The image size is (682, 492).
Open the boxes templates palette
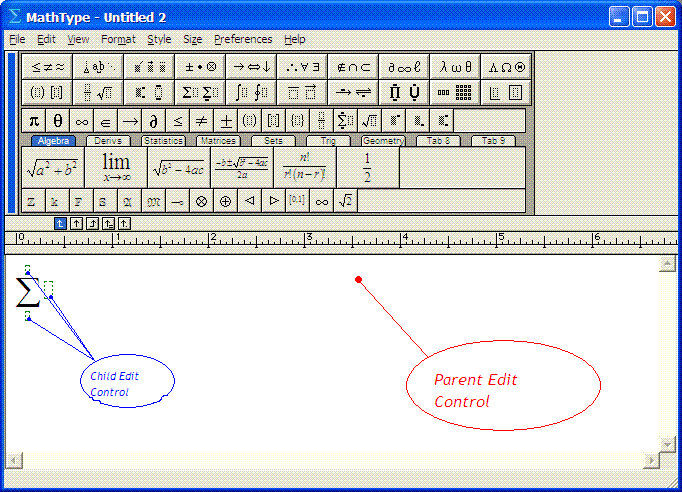tap(506, 92)
